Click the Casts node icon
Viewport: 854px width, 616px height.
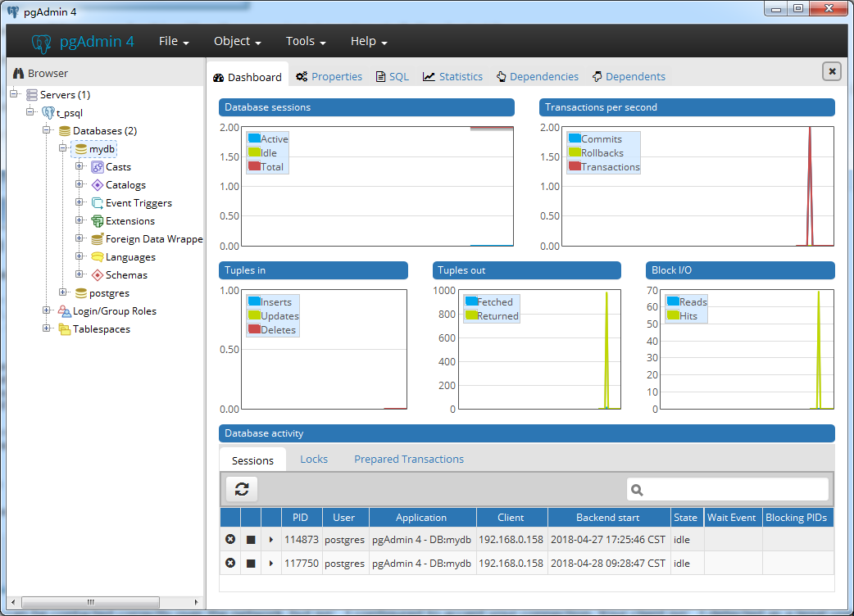point(98,167)
